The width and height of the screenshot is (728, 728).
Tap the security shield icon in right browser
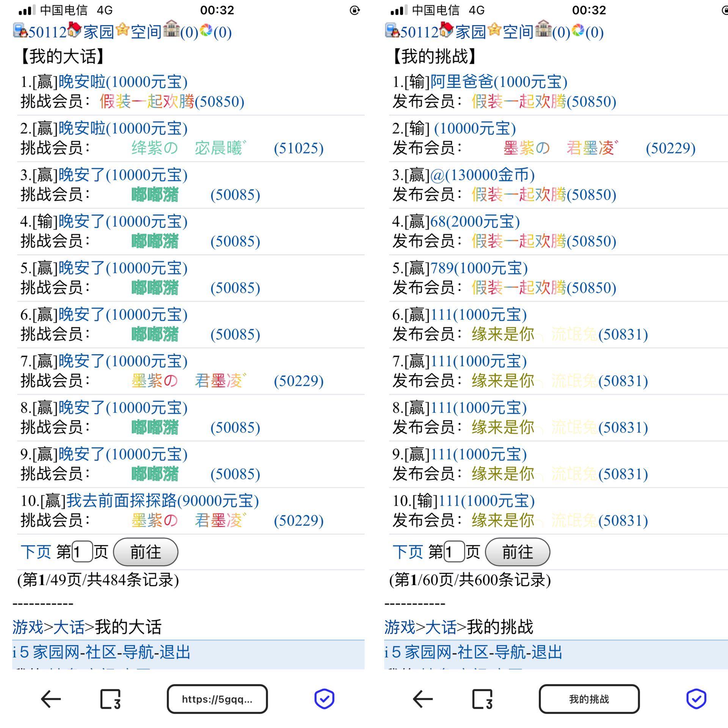pos(696,699)
